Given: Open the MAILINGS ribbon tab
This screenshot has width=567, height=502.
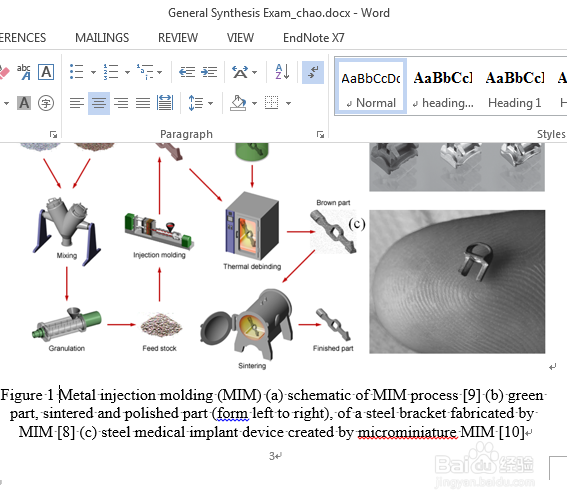Looking at the screenshot, I should coord(102,38).
